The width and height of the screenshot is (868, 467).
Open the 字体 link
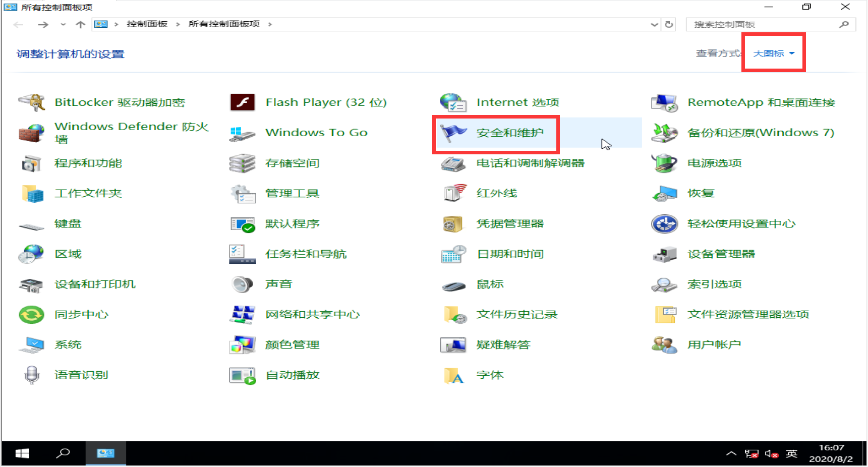pos(490,375)
